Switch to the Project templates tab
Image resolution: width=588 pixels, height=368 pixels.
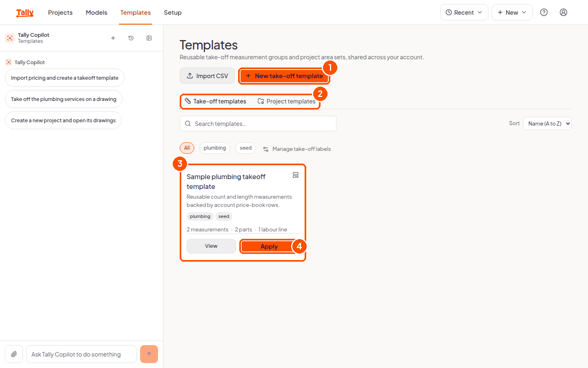pyautogui.click(x=287, y=101)
